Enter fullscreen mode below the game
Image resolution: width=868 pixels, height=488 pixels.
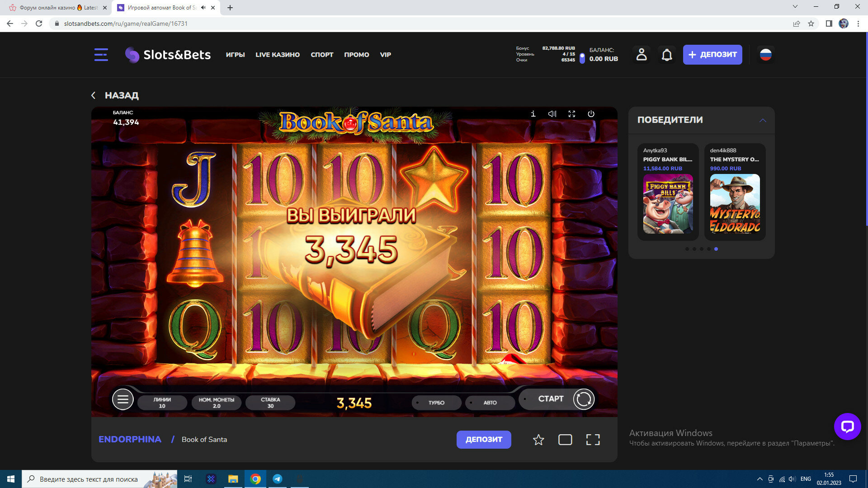coord(593,440)
